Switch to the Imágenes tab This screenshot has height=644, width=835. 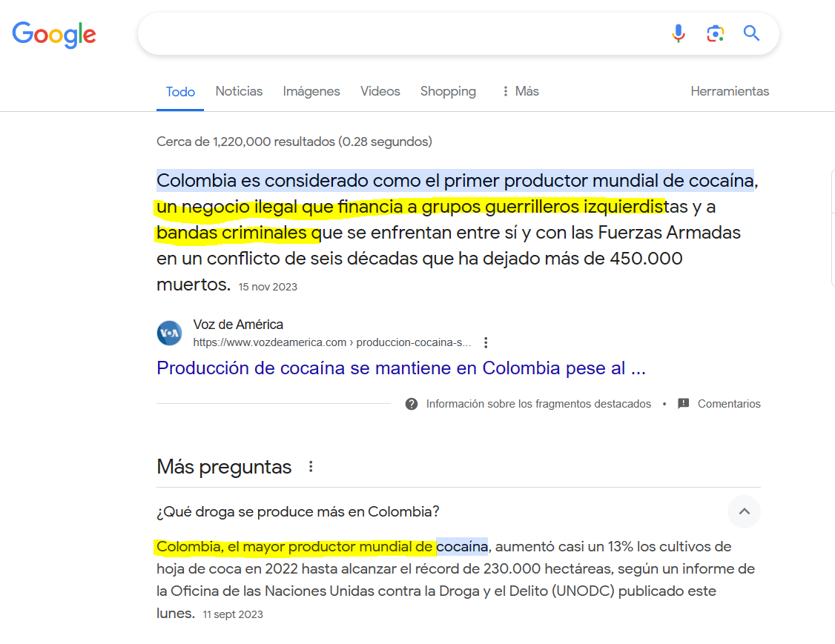[x=311, y=92]
